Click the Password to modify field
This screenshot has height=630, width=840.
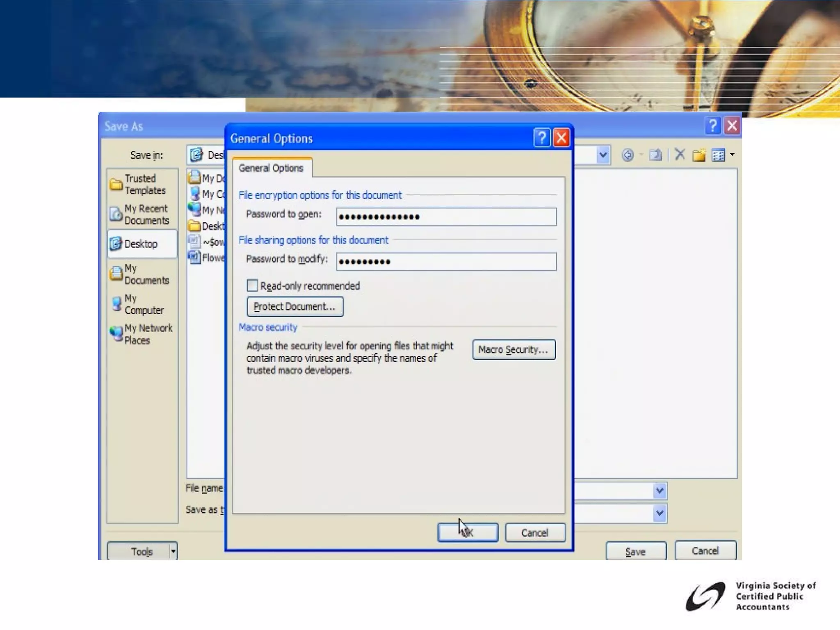[x=446, y=262]
